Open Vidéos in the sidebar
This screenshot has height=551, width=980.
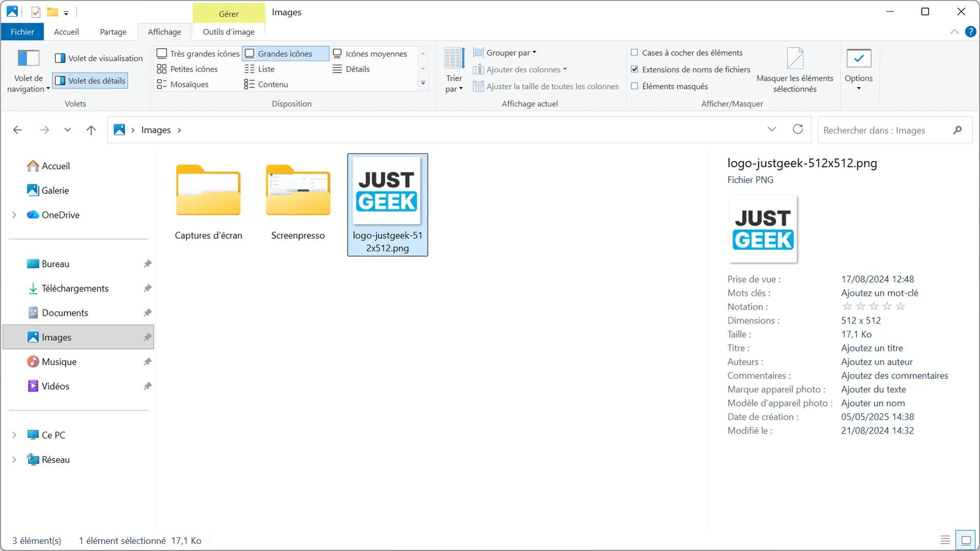click(x=56, y=386)
